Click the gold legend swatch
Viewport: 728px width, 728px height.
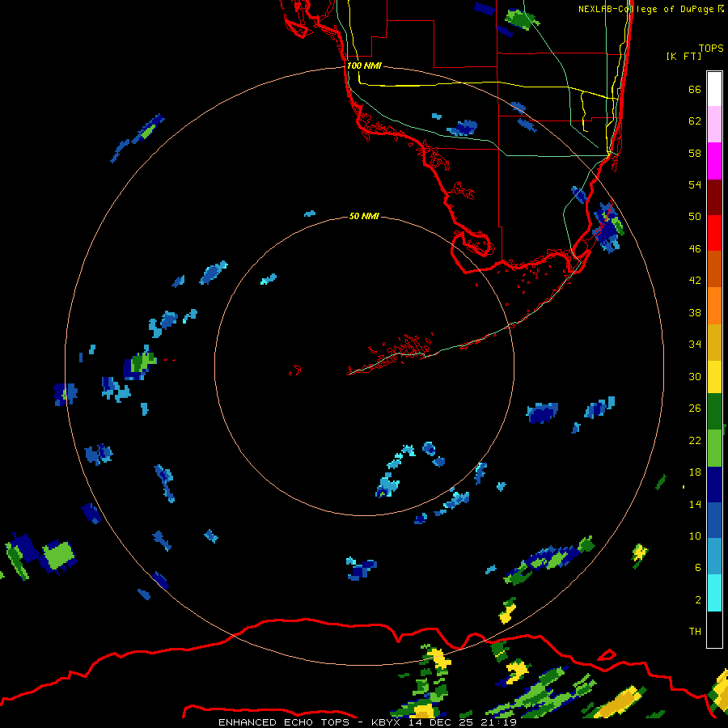pyautogui.click(x=714, y=342)
